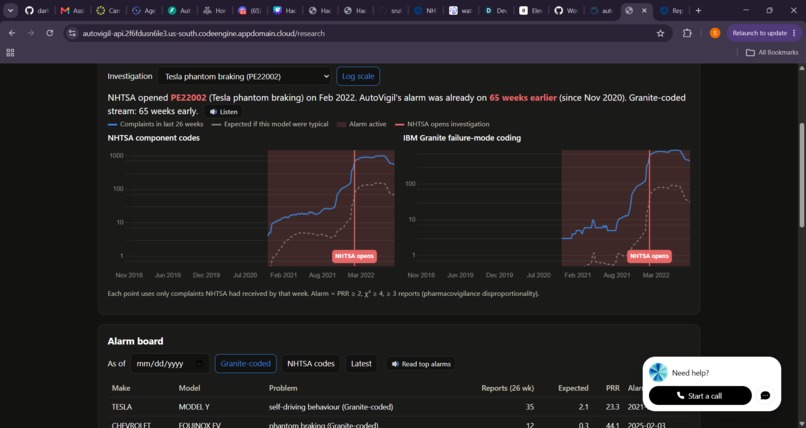The image size is (806, 428).
Task: Click the As of date input field
Action: (170, 364)
